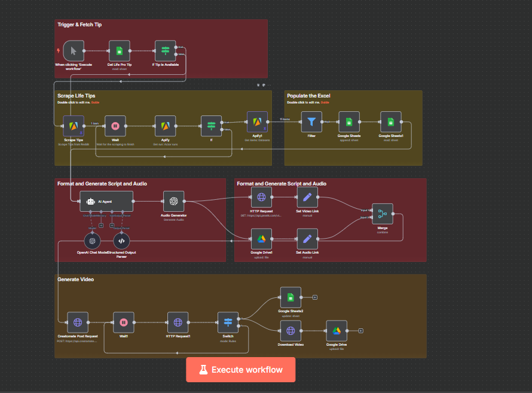Add node after Google Sheets2 plus button
The height and width of the screenshot is (393, 532).
(x=315, y=297)
